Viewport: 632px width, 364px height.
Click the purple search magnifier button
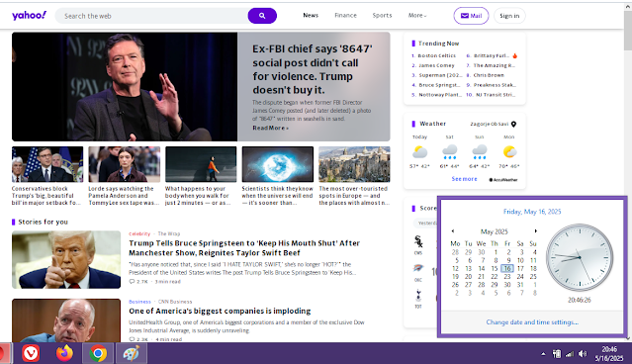pos(262,16)
